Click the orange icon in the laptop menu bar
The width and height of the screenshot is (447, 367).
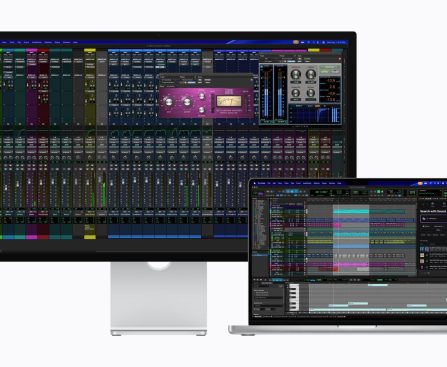coord(420,183)
